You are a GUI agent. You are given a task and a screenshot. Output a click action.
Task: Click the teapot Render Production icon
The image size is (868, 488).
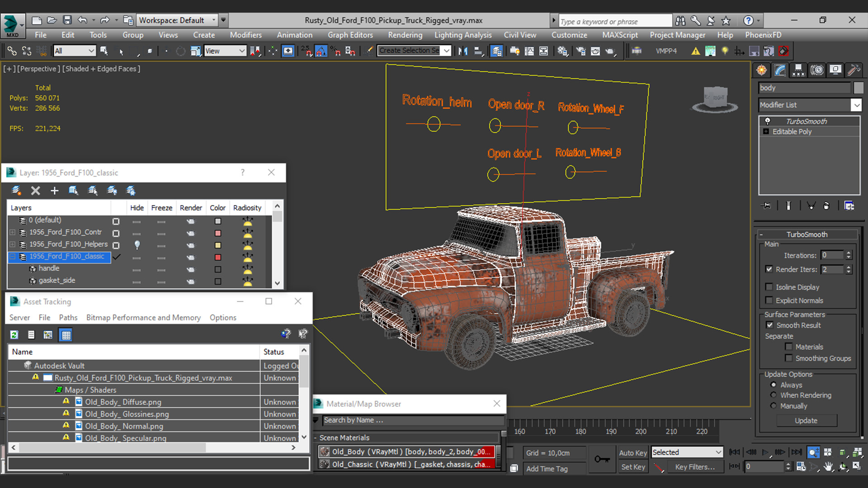(x=610, y=51)
